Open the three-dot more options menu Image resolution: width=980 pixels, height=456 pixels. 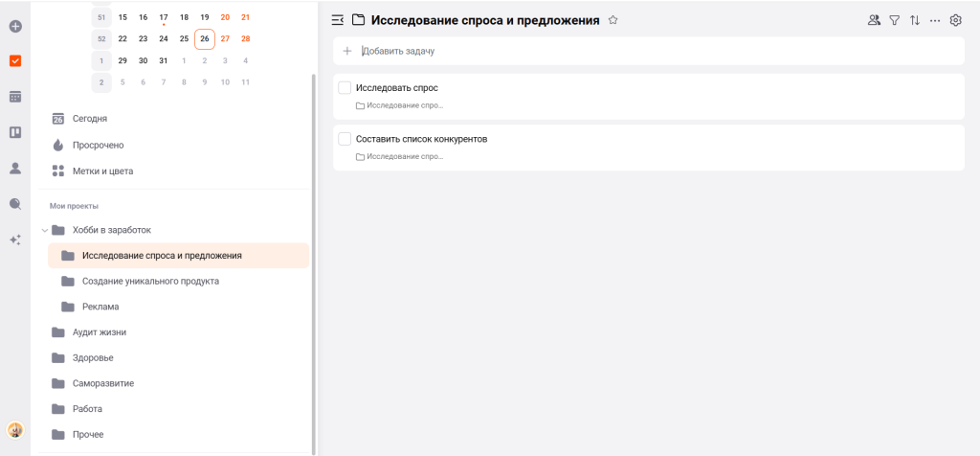[x=935, y=20]
